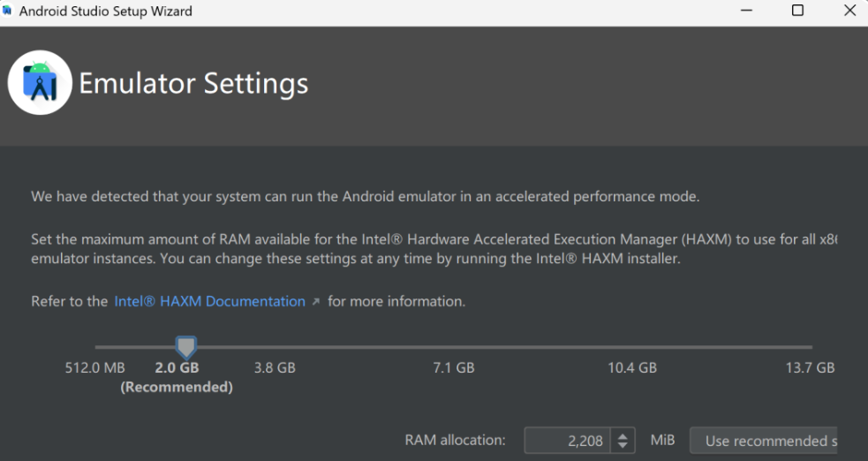This screenshot has width=868, height=461.
Task: Click the Android Studio Setup Wizard title text
Action: 105,11
